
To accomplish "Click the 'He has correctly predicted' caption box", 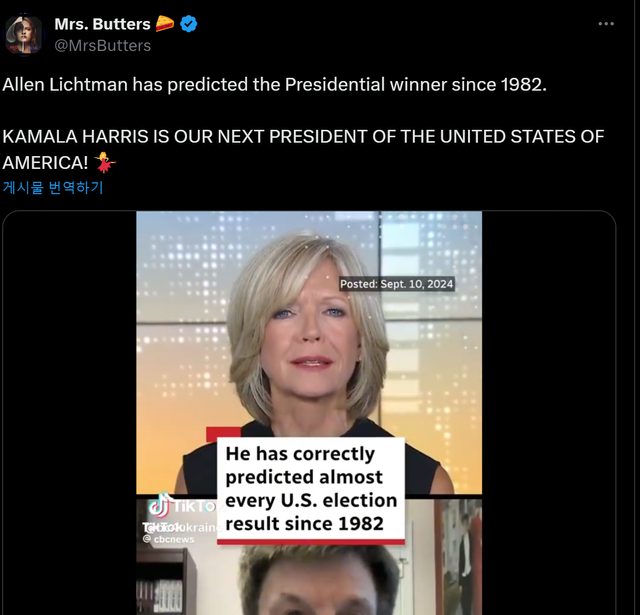I will click(x=310, y=488).
